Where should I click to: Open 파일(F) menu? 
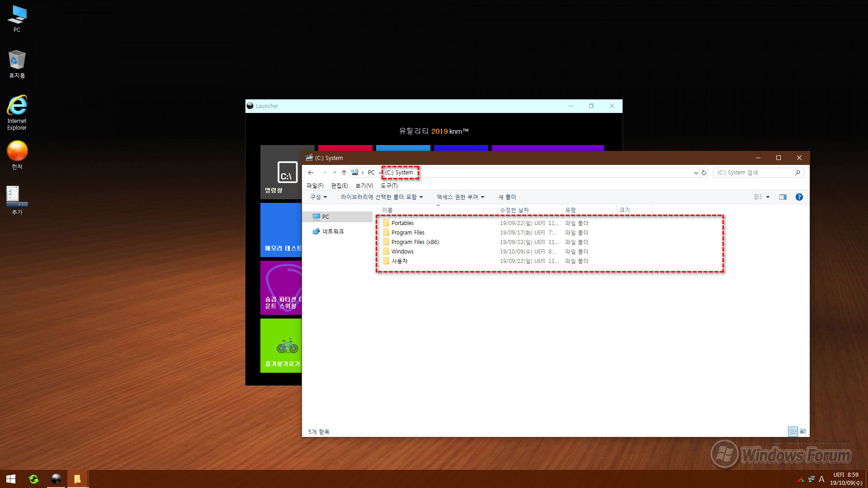coord(315,186)
